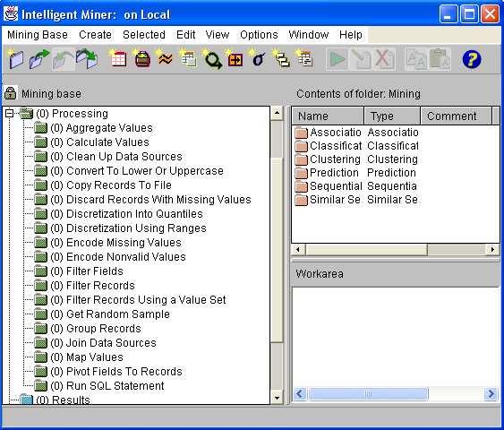Click the save mining base as double-folder icon
Screen dimensions: 504x430
click(x=87, y=58)
